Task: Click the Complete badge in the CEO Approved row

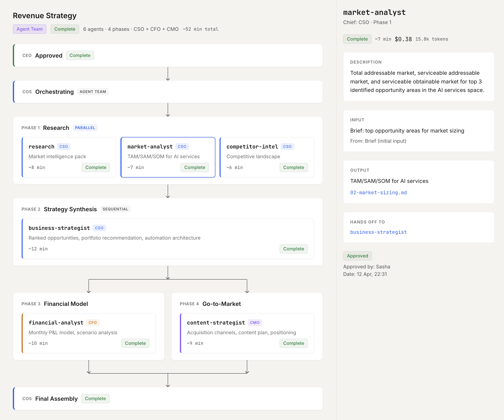Action: (x=80, y=56)
